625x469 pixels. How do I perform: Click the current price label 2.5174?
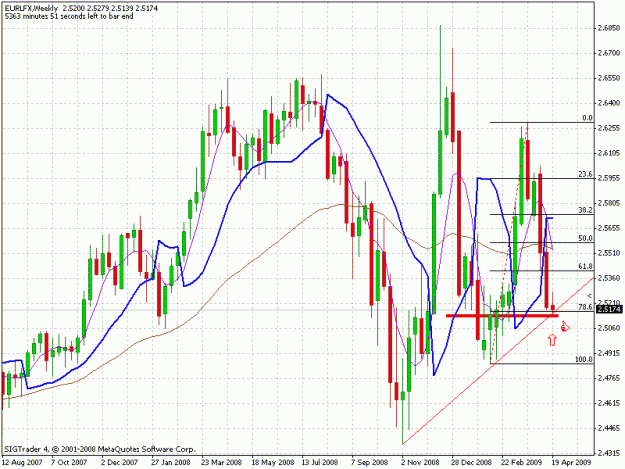click(x=609, y=309)
